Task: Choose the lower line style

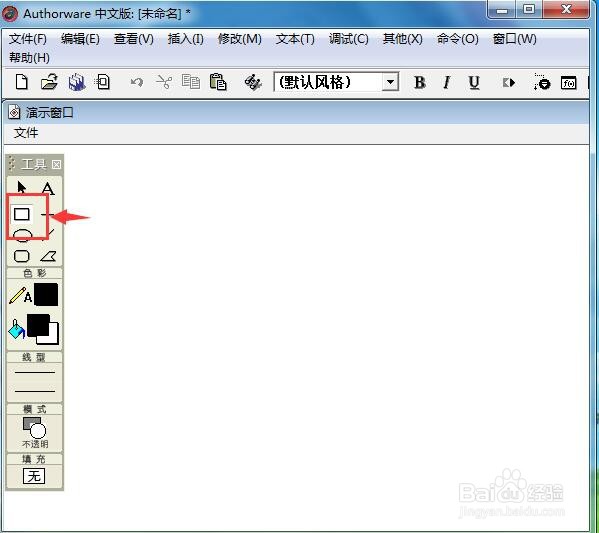Action: [x=35, y=391]
